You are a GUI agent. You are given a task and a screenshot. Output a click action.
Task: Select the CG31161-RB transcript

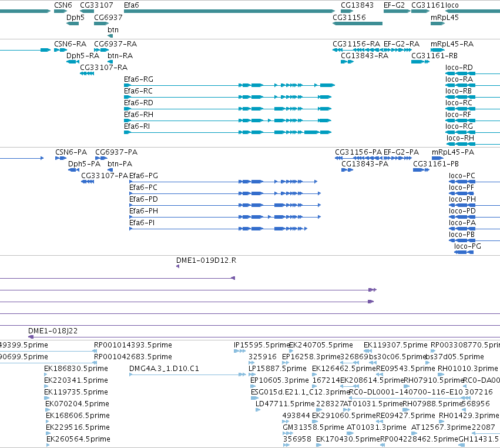[420, 62]
